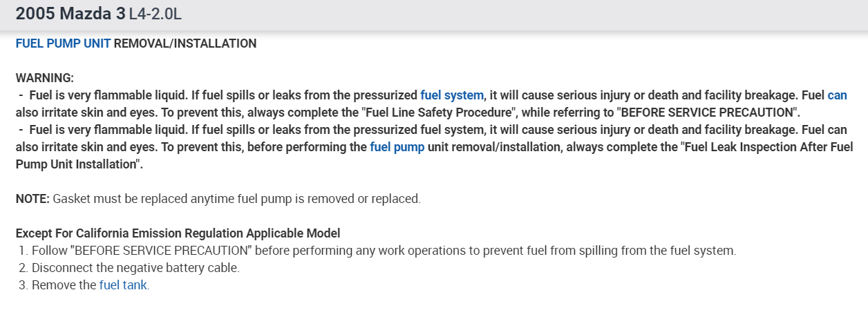Screen dimensions: 868x319
Task: Open the "fuel tank" link in step 3
Action: pyautogui.click(x=123, y=284)
